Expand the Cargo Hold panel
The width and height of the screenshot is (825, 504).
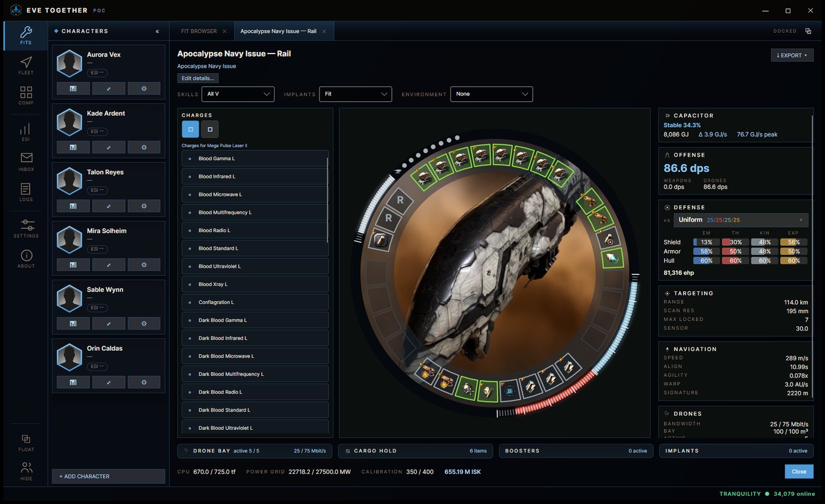coord(416,451)
